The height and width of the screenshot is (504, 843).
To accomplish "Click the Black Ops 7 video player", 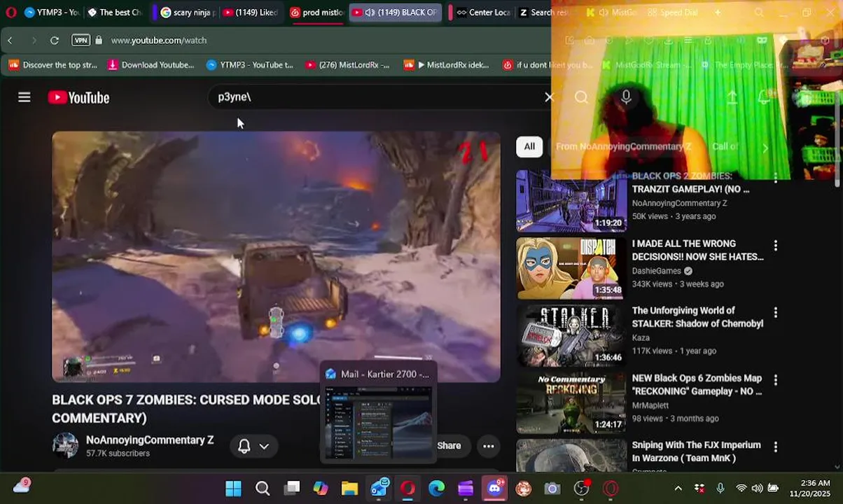I will (x=277, y=257).
